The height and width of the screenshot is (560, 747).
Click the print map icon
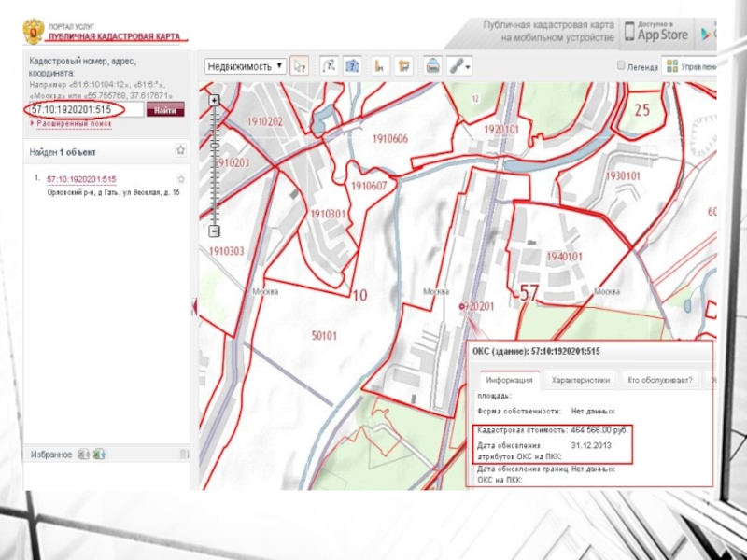[433, 66]
